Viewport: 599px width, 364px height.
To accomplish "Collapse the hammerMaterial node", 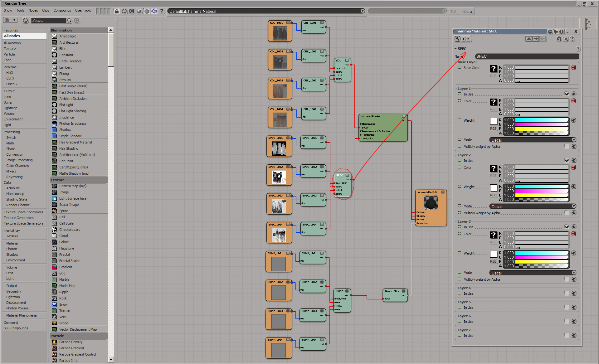I will tap(443, 192).
